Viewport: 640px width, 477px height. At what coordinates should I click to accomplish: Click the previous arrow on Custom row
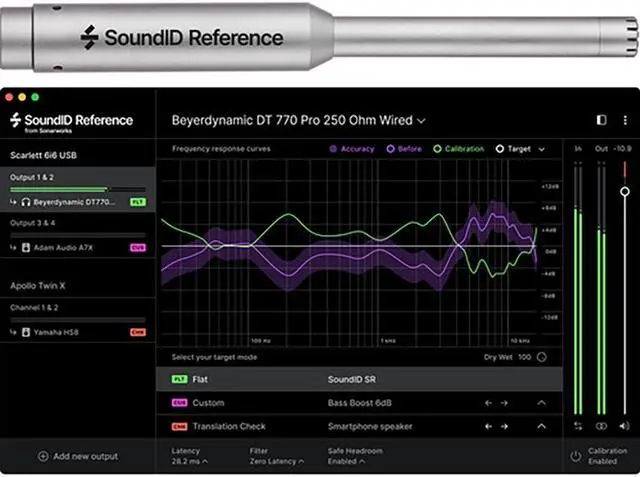click(x=489, y=403)
